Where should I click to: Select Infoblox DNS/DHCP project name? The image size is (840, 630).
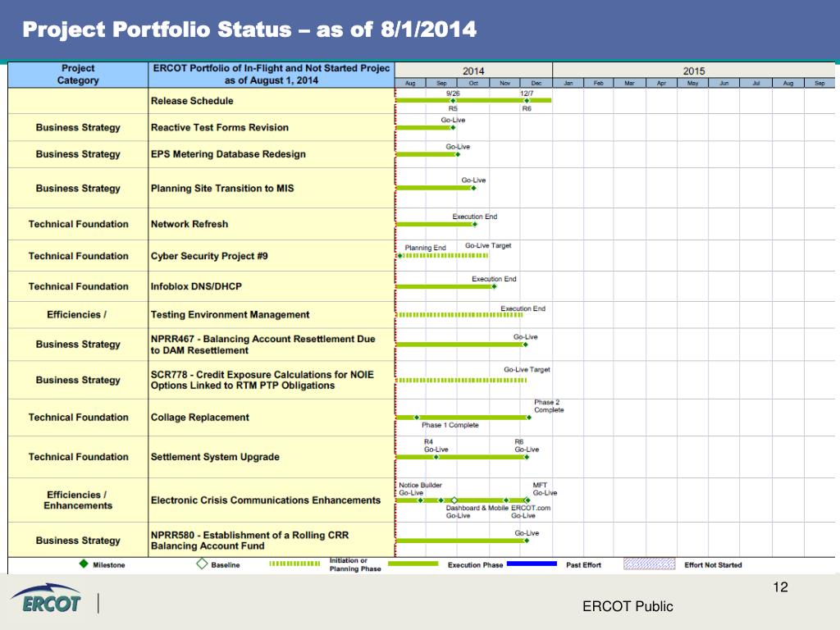click(x=196, y=286)
